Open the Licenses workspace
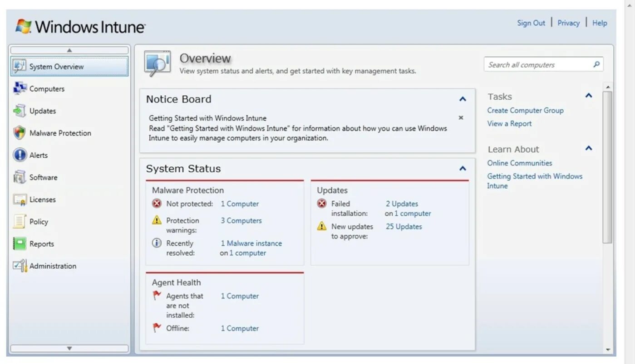This screenshot has height=364, width=635. coord(69,200)
